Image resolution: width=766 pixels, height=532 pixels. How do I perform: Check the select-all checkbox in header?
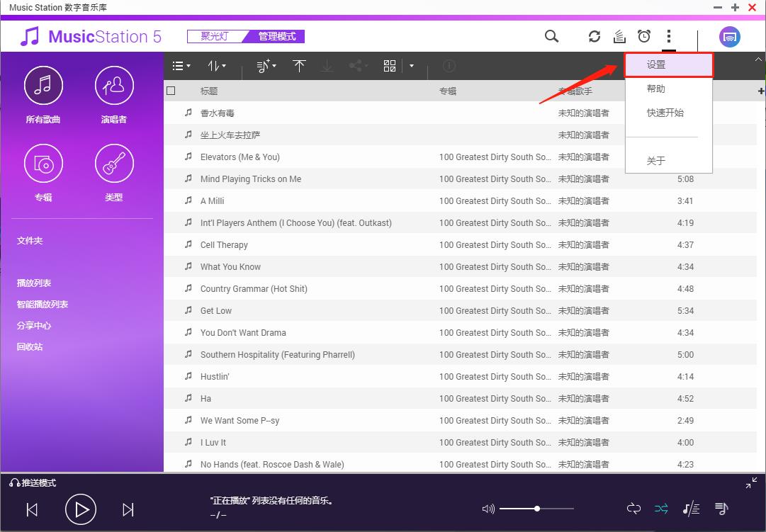click(171, 91)
